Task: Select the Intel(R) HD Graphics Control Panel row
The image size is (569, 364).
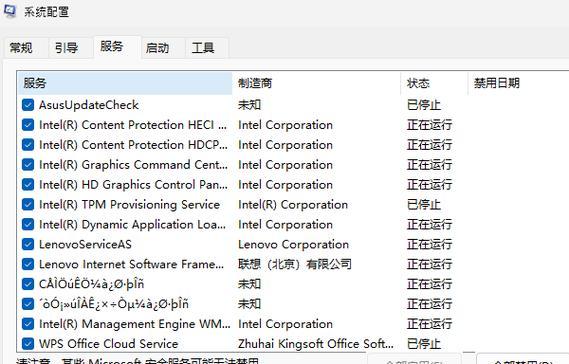Action: (293, 185)
